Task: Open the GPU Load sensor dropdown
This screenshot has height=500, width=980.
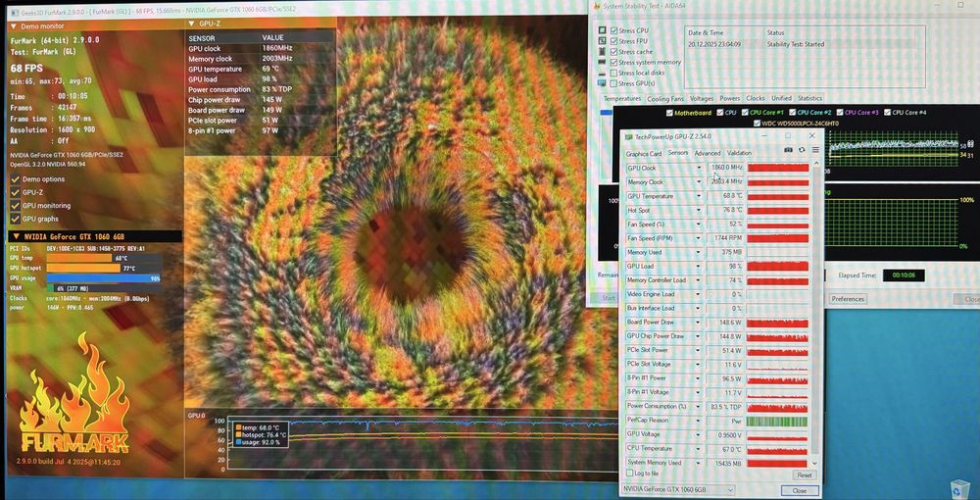Action: pyautogui.click(x=700, y=267)
